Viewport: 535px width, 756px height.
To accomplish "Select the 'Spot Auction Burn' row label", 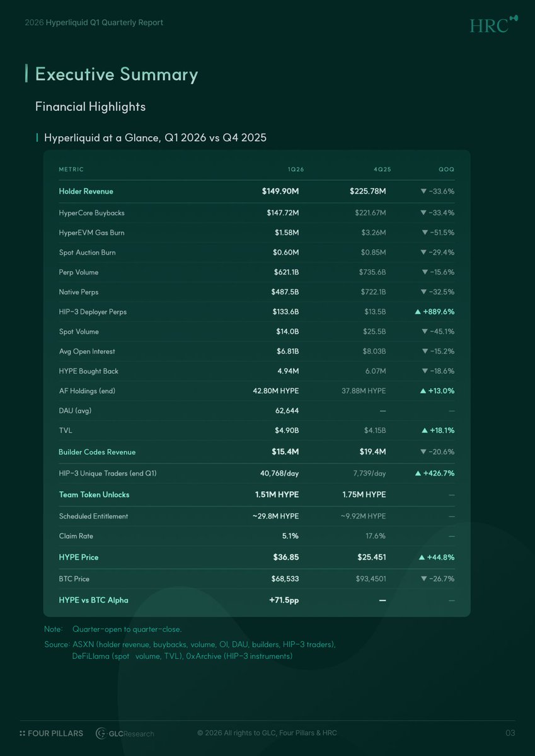I will pyautogui.click(x=87, y=253).
